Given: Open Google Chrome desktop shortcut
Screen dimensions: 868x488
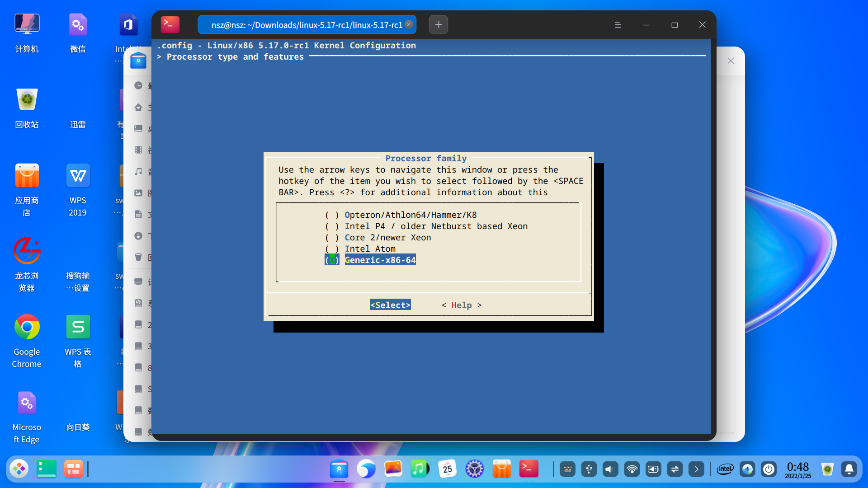Looking at the screenshot, I should click(27, 327).
